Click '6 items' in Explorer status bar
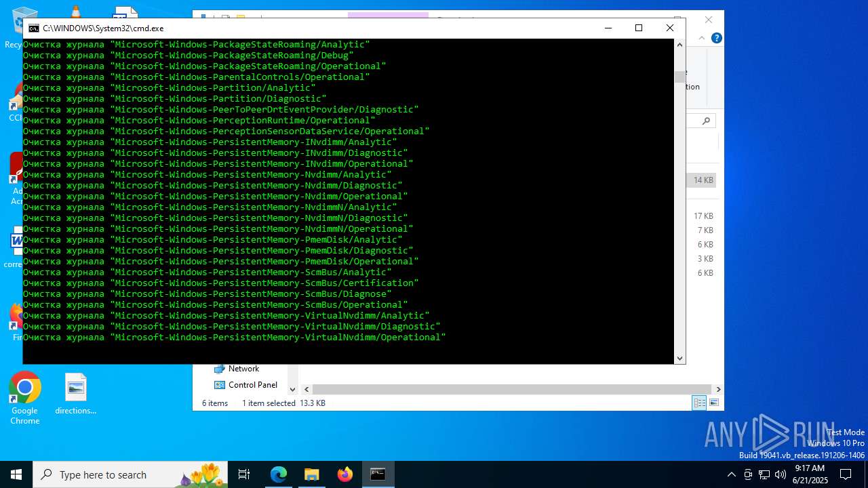The width and height of the screenshot is (868, 488). tap(215, 403)
